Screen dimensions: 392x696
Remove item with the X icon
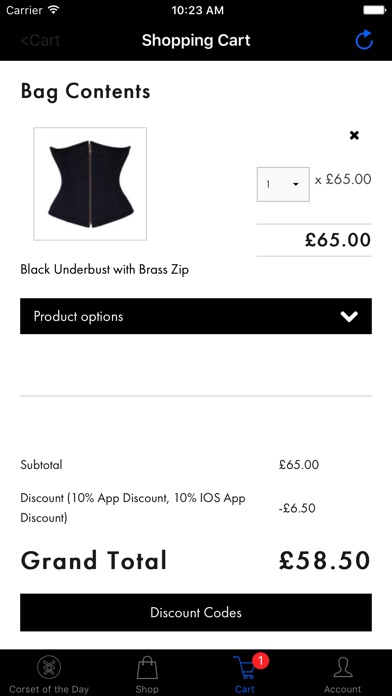354,135
